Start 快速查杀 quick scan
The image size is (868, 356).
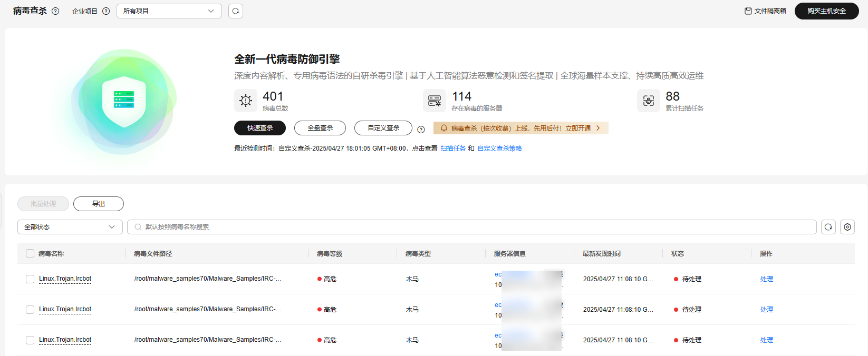(260, 128)
